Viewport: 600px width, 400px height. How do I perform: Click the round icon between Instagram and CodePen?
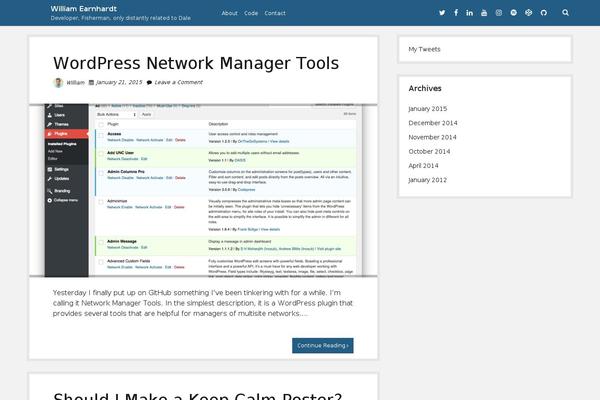point(514,13)
